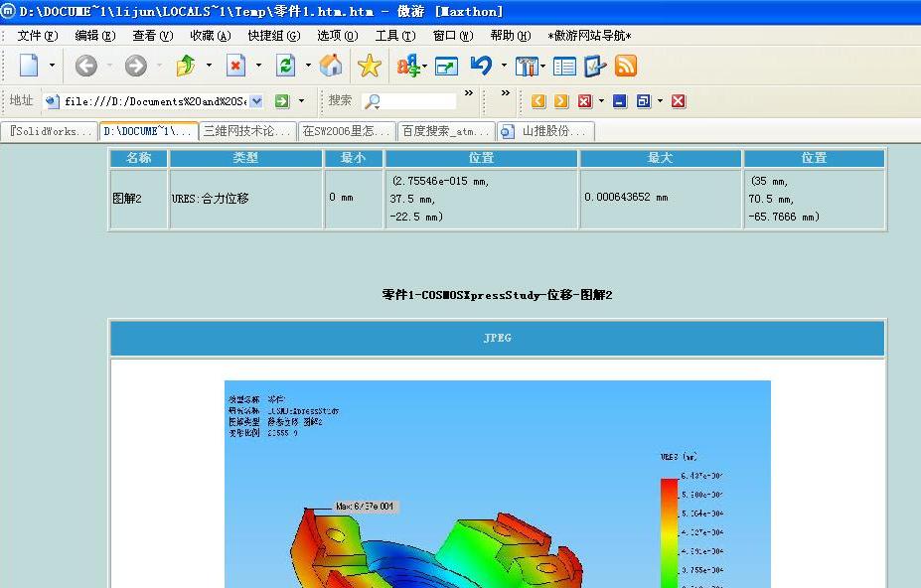
Task: Switch to the 三维网技术论 tab
Action: click(x=247, y=131)
